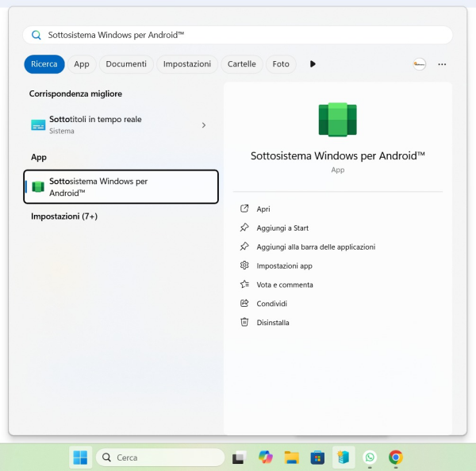476x471 pixels.
Task: Select the Impostazioni filter tab
Action: pyautogui.click(x=187, y=64)
